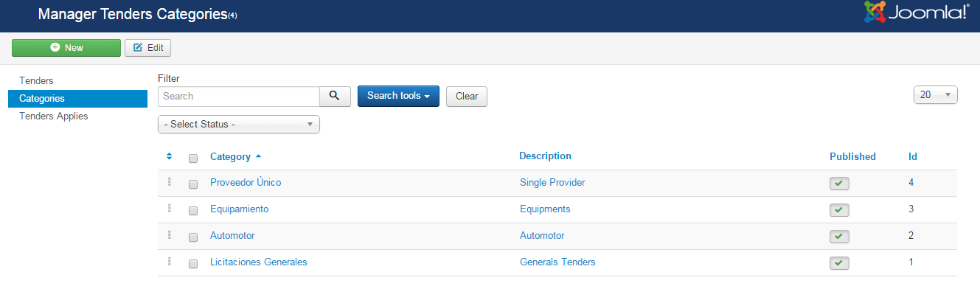Sort by the Id column header

[913, 156]
